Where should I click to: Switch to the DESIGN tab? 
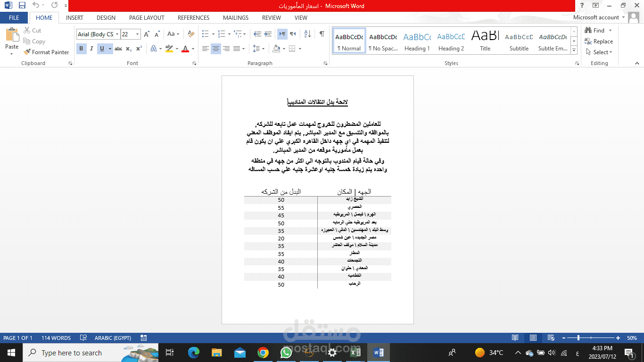click(106, 17)
